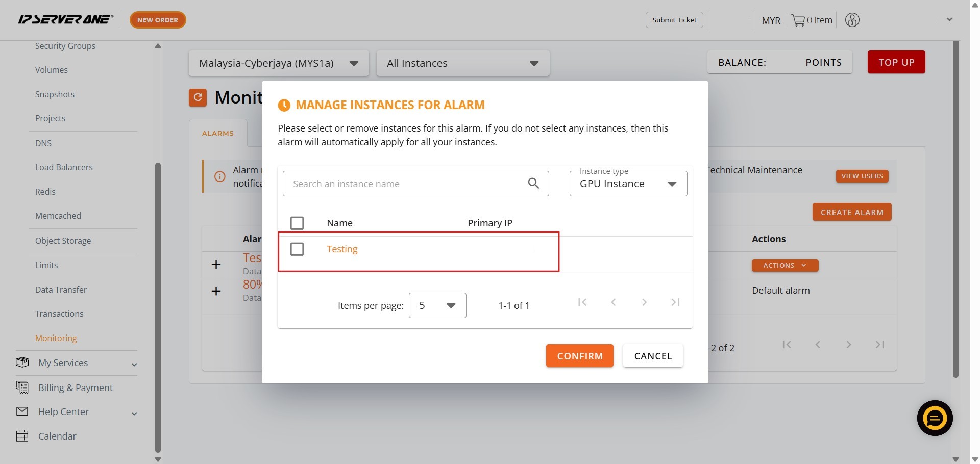Open the Instance type GPU Instance dropdown
The width and height of the screenshot is (980, 464).
[628, 184]
